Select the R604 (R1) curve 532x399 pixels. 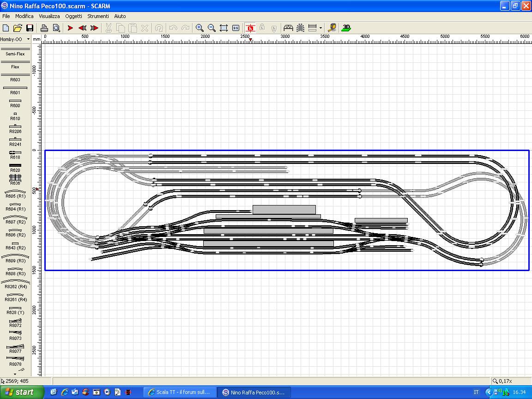tap(15, 207)
